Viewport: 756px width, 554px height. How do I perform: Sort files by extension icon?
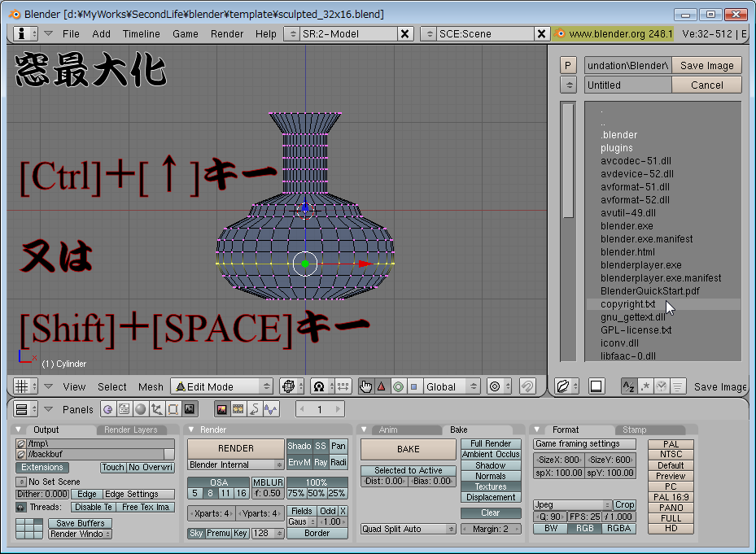tap(645, 386)
